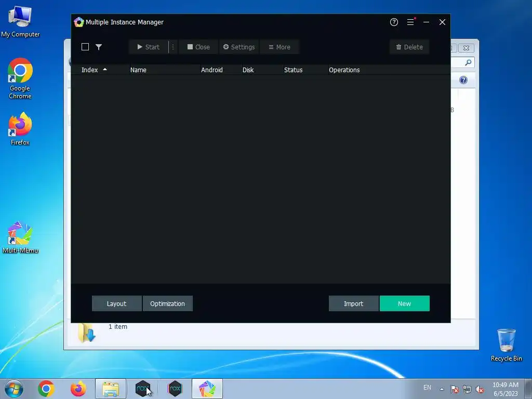Select the Google Chrome desktop shortcut

[20, 78]
